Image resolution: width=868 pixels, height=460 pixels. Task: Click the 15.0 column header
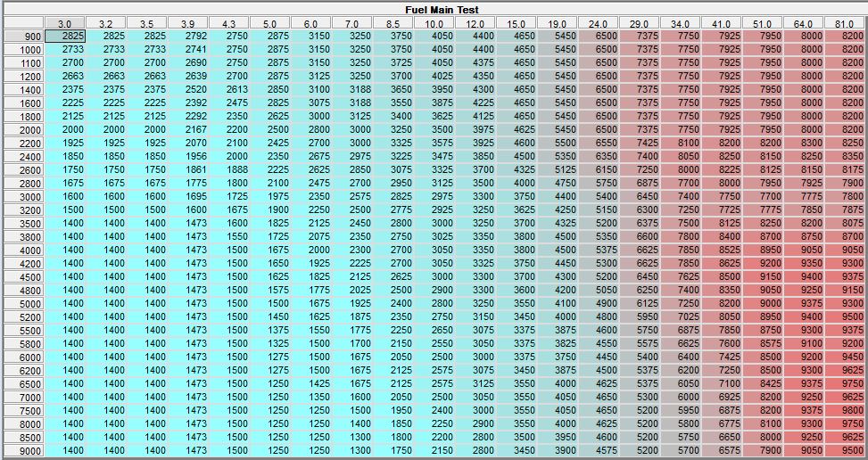pyautogui.click(x=516, y=24)
